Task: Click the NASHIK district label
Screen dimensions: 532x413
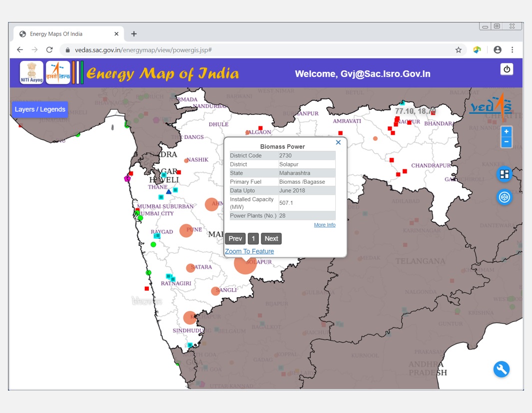Action: [x=198, y=160]
